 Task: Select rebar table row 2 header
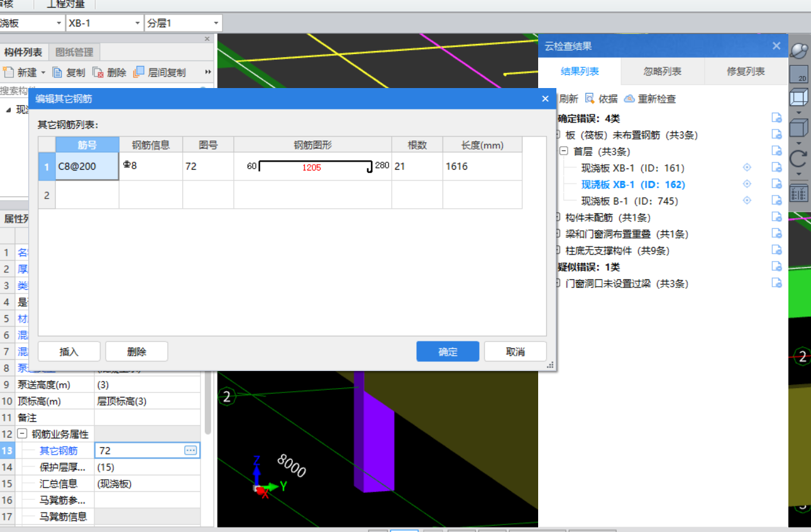pyautogui.click(x=47, y=196)
